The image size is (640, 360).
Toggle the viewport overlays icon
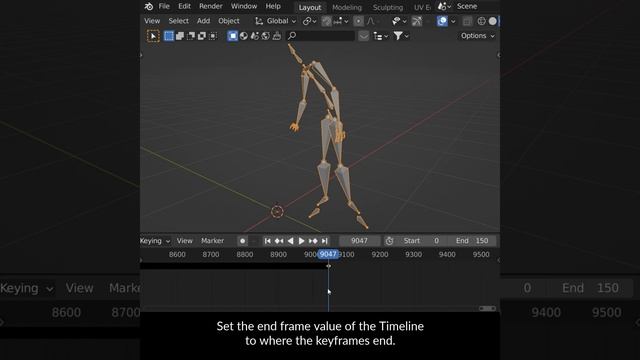tap(442, 21)
